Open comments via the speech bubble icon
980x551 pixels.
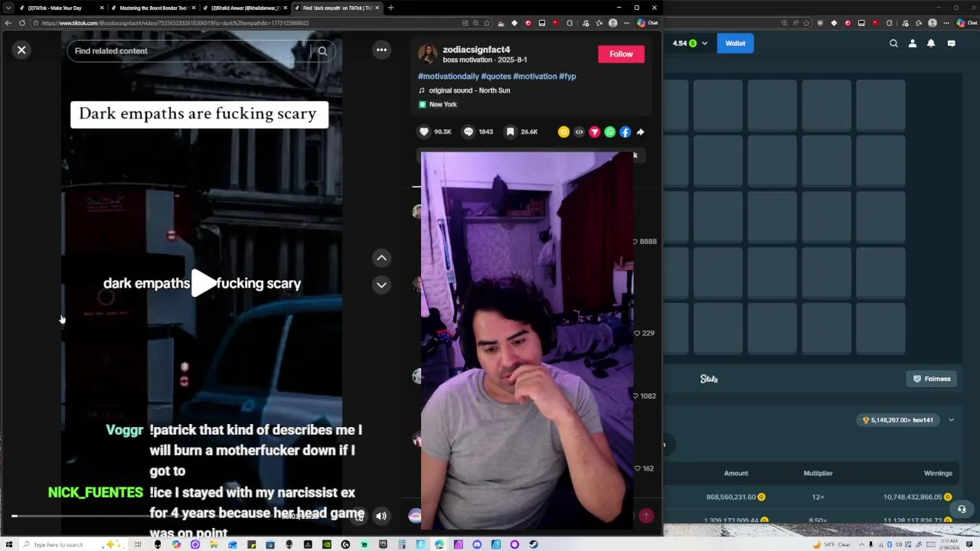[469, 132]
